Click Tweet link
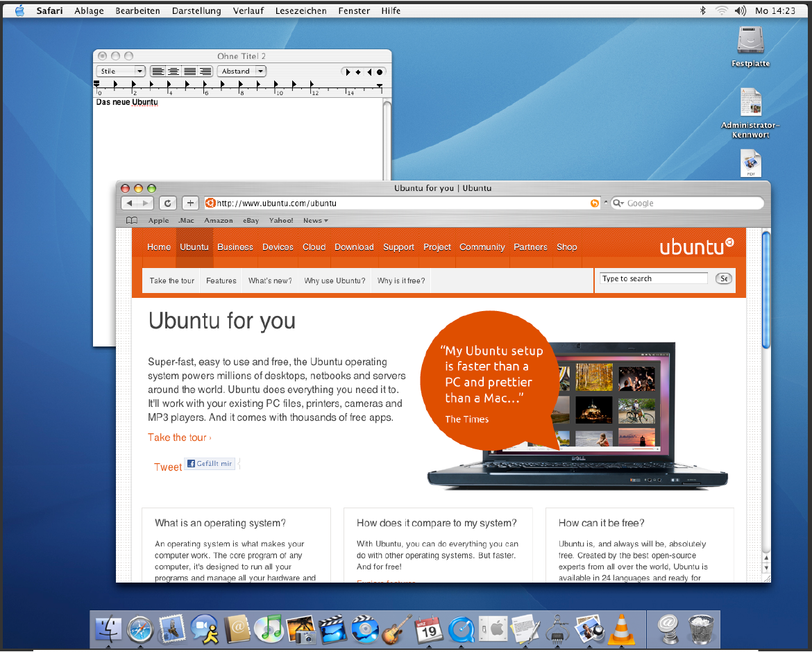The width and height of the screenshot is (812, 652). [168, 467]
